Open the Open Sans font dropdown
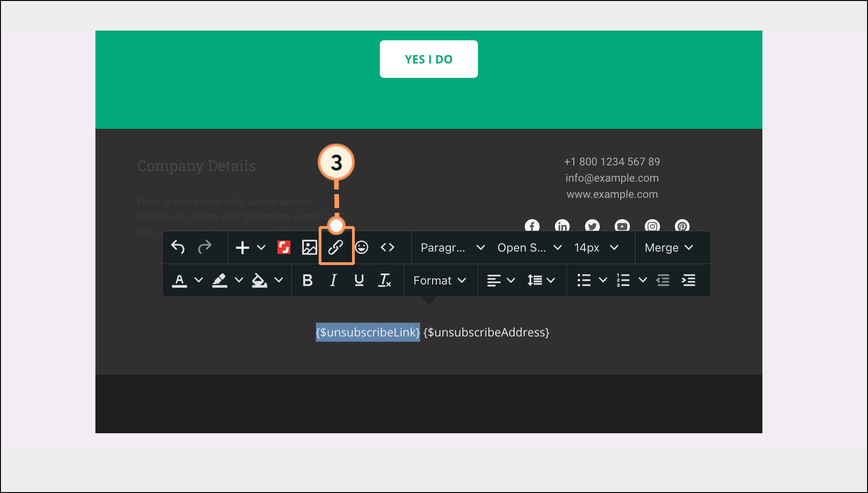Screen dimensions: 868x493 pos(529,247)
